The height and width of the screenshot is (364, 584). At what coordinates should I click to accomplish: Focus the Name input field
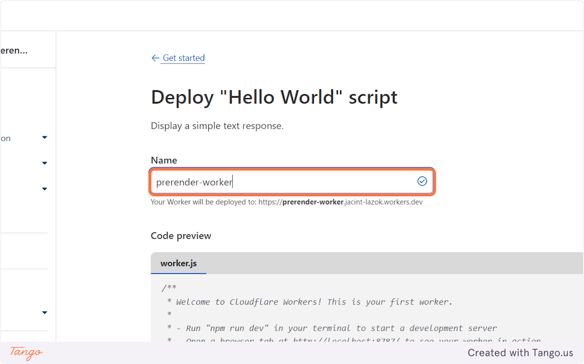(x=292, y=182)
